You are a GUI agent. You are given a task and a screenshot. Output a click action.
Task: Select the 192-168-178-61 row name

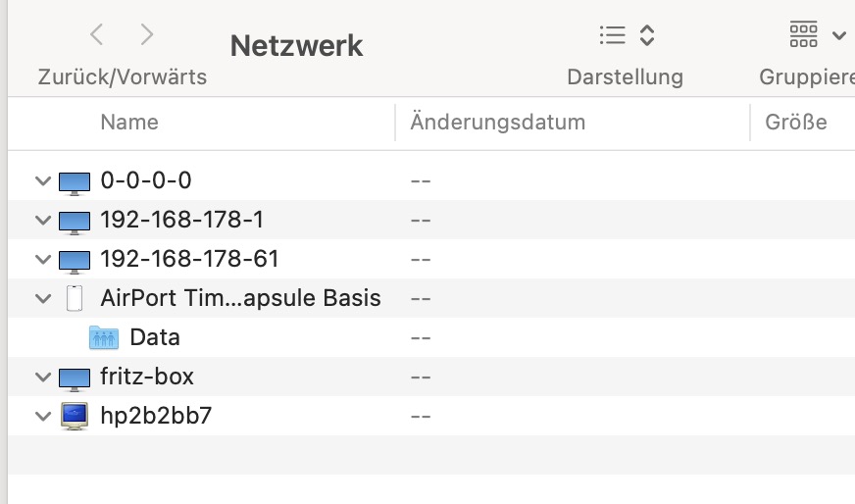coord(189,259)
